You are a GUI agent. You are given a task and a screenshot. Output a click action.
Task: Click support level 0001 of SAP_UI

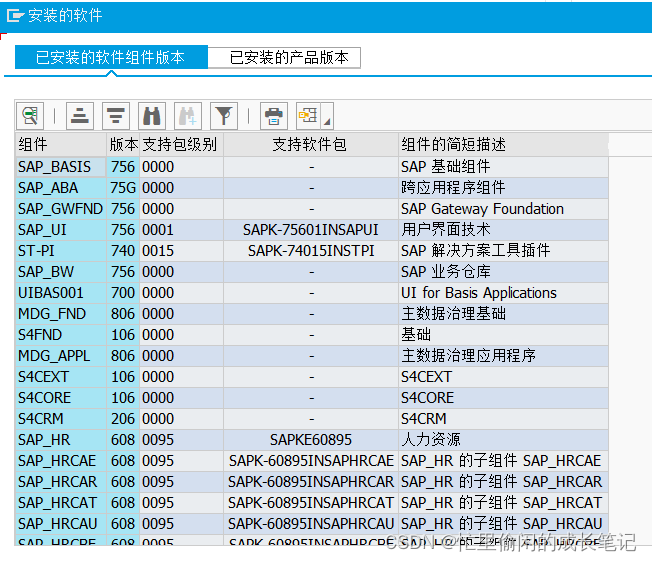click(181, 230)
